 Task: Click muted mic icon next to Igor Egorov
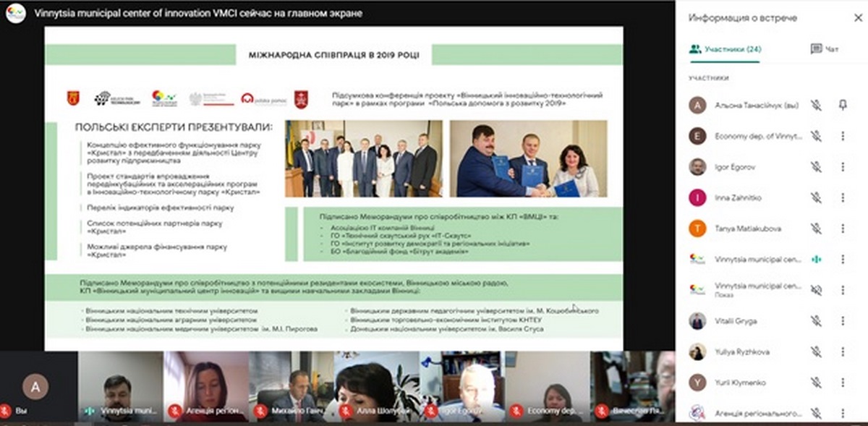pyautogui.click(x=816, y=167)
